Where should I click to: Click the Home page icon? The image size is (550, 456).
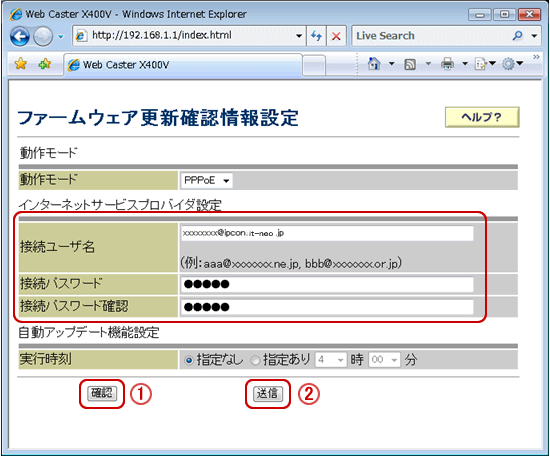click(374, 64)
